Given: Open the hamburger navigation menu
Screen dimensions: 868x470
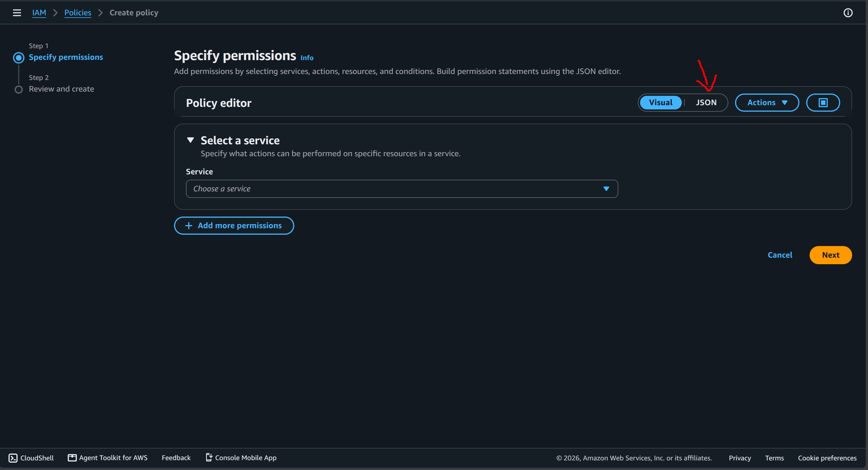Looking at the screenshot, I should pos(17,13).
